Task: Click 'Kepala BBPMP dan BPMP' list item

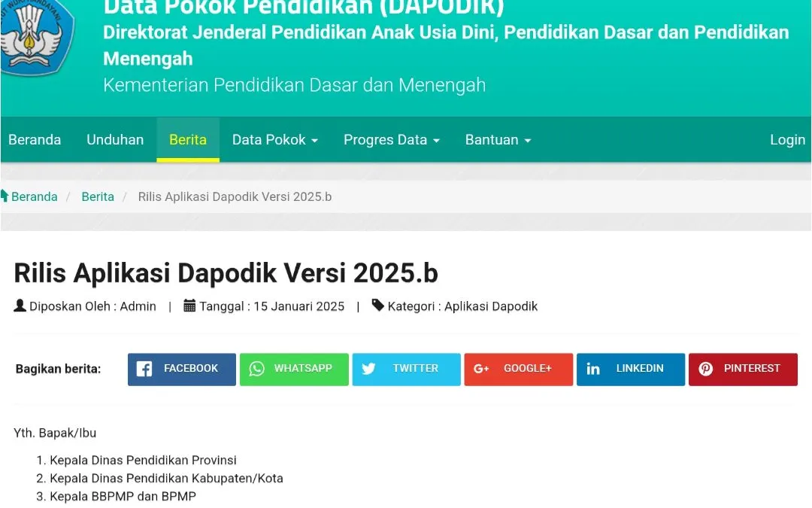Action: [x=123, y=497]
